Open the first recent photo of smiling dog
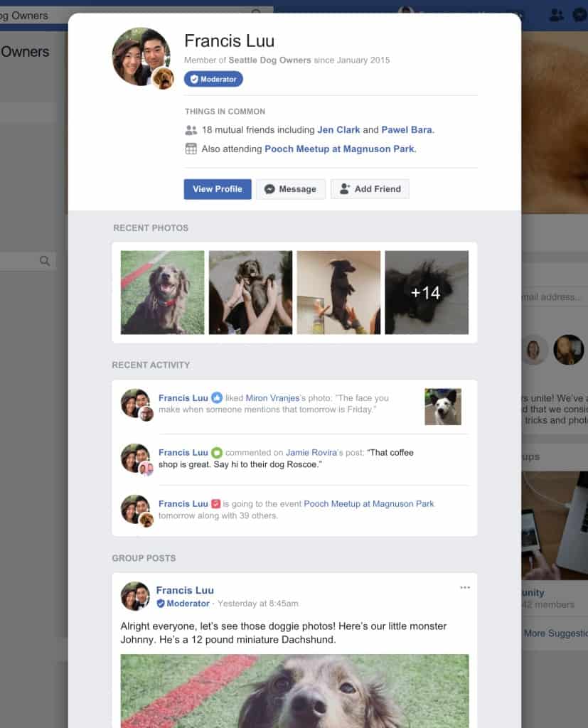588x728 pixels. tap(163, 292)
